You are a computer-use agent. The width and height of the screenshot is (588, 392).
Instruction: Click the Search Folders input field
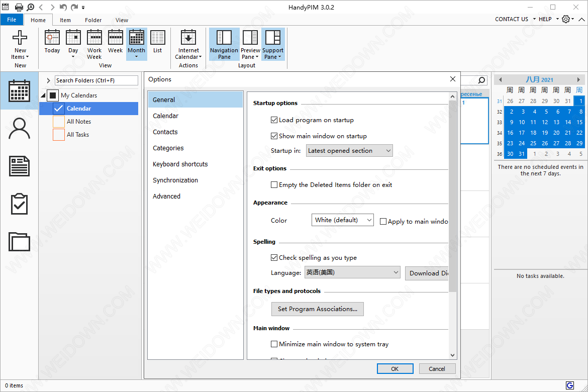coord(96,80)
